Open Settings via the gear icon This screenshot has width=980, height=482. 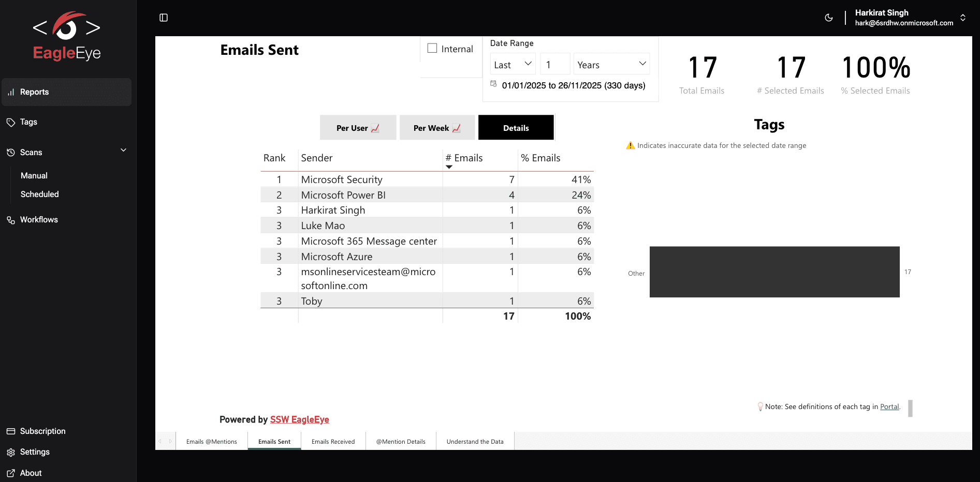point(11,451)
